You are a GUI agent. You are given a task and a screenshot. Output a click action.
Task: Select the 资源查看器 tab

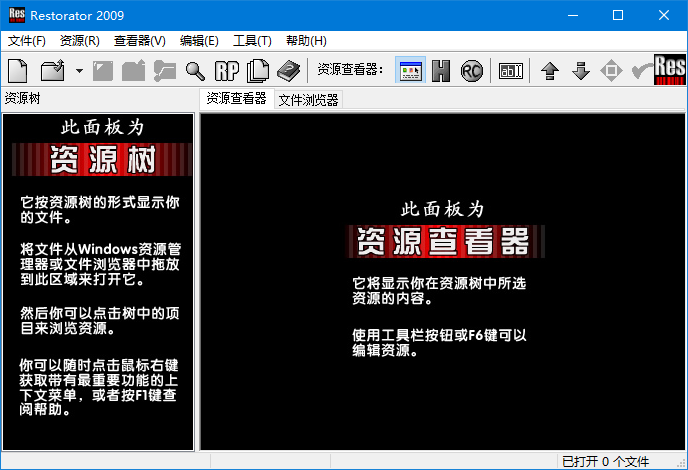point(236,98)
